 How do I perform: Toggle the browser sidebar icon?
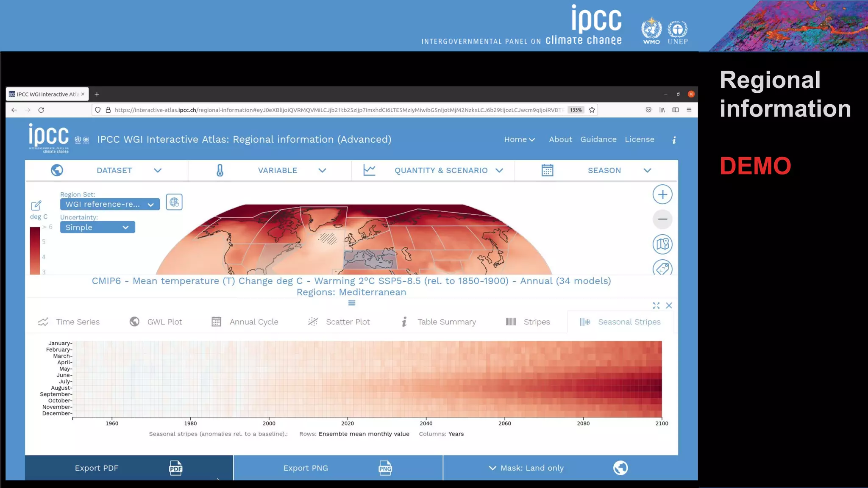[676, 110]
